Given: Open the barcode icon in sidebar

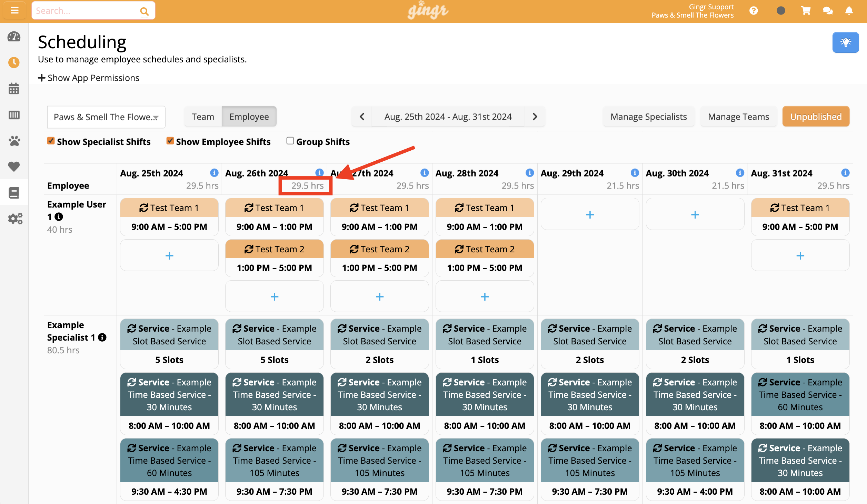Looking at the screenshot, I should (x=14, y=115).
